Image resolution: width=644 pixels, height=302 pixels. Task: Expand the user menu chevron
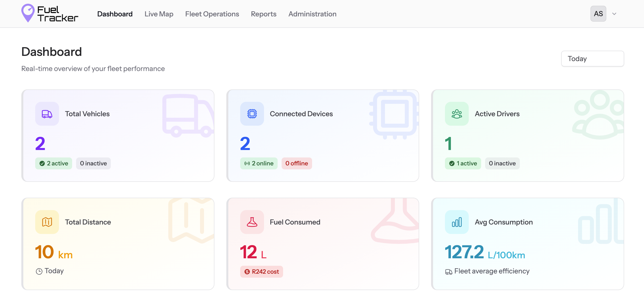tap(614, 14)
